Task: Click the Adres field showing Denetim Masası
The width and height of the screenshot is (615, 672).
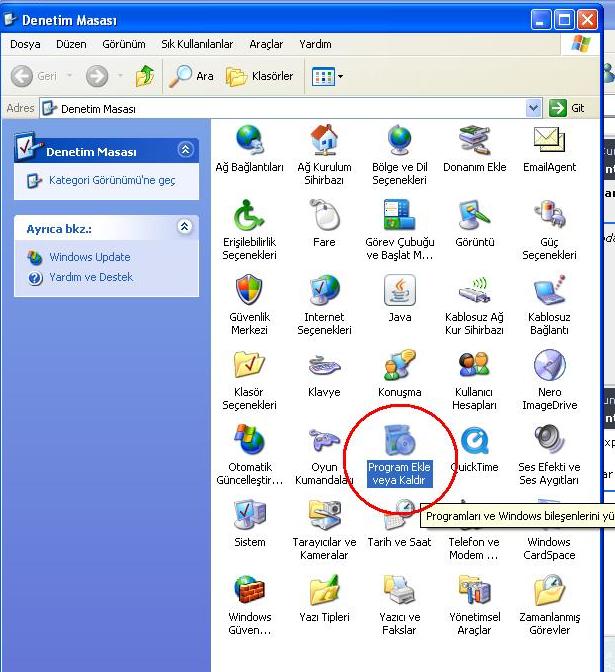Action: click(291, 108)
